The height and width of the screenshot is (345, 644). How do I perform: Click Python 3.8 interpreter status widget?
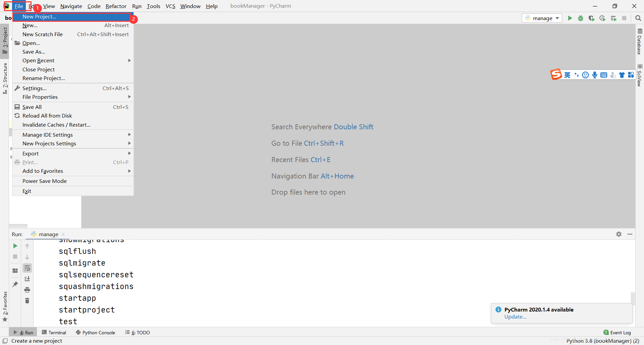603,341
